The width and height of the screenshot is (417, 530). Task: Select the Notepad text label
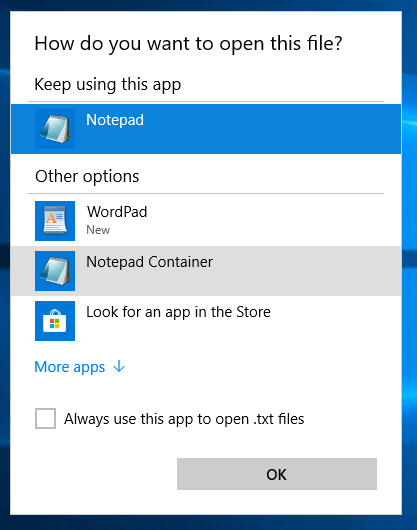pos(115,120)
